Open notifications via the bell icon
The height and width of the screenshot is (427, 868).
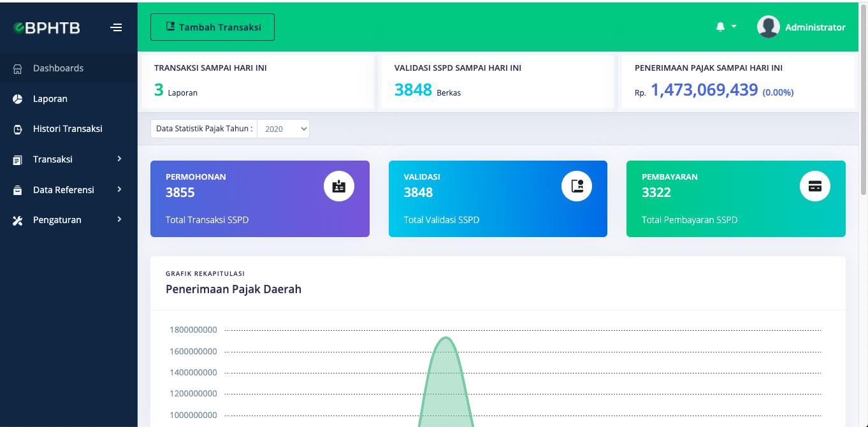tap(720, 27)
